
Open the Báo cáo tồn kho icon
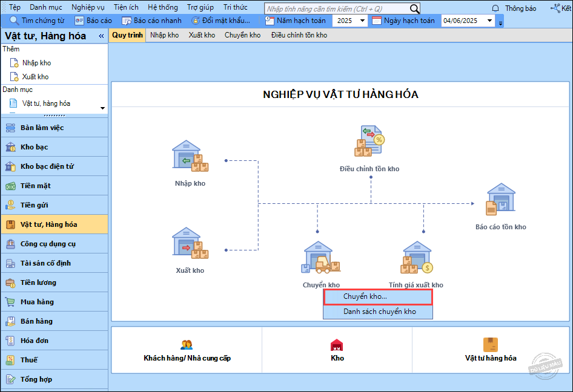tap(500, 199)
